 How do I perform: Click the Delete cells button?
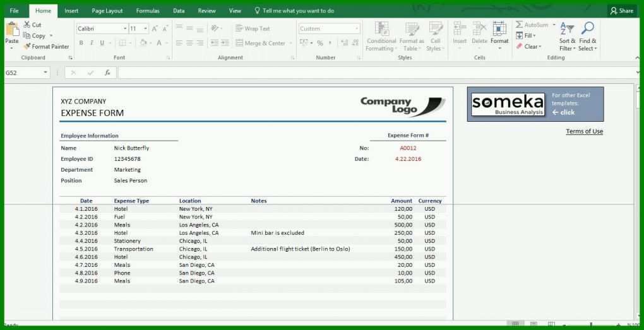479,35
